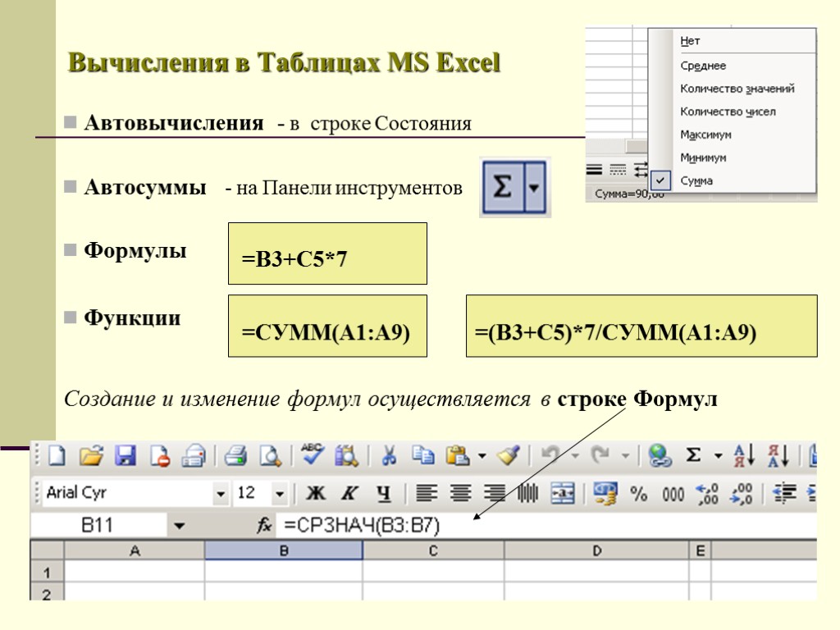Align cell text to the left
The width and height of the screenshot is (840, 630).
pyautogui.click(x=427, y=493)
